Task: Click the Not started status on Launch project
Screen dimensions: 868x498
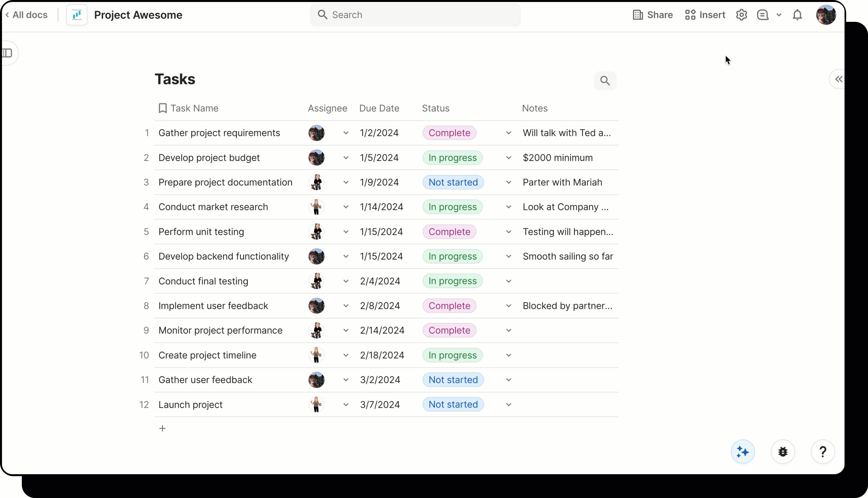Action: (x=453, y=405)
